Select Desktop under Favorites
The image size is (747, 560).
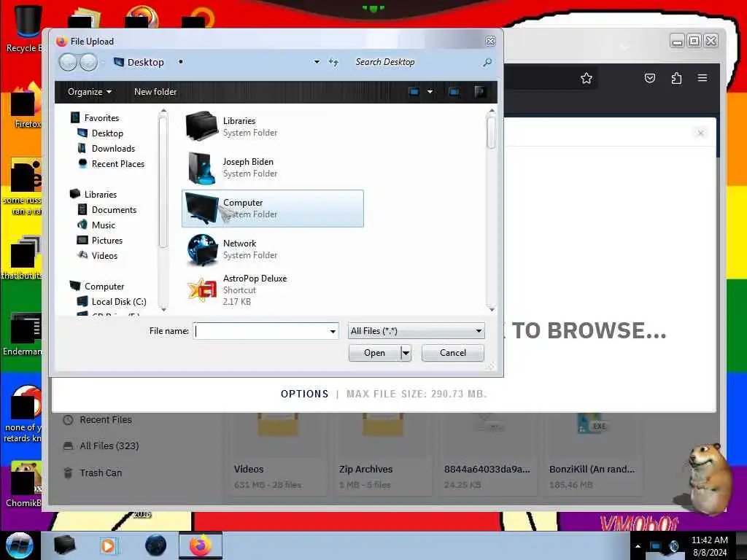point(100,133)
